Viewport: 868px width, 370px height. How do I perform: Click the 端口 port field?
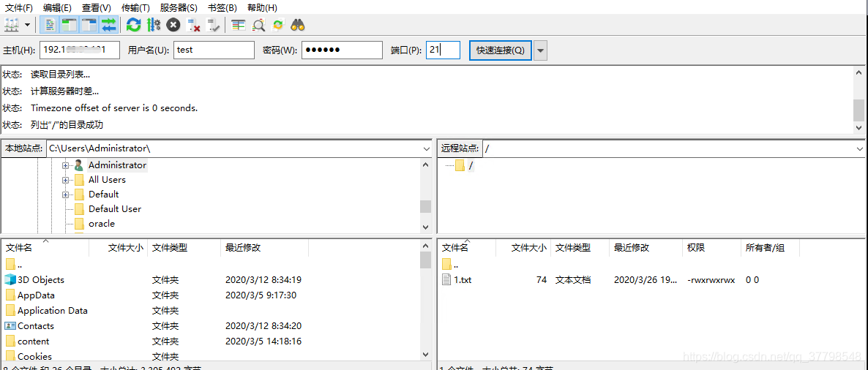click(443, 50)
